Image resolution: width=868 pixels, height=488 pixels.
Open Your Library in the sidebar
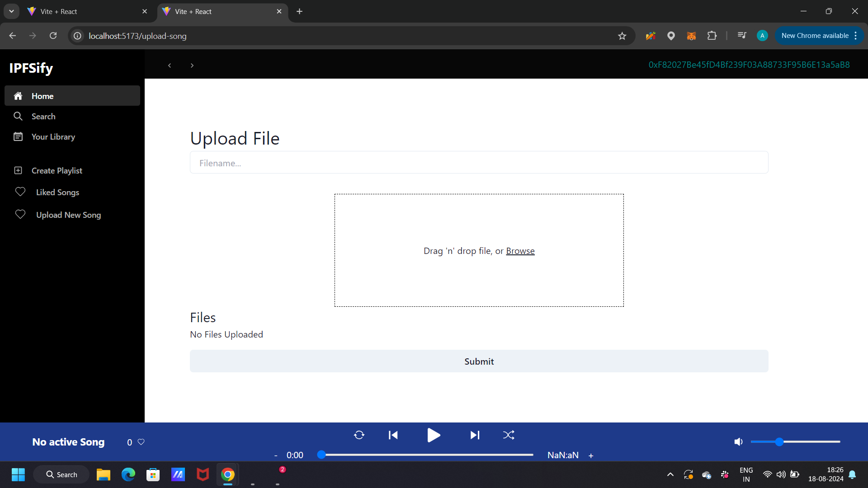click(53, 137)
